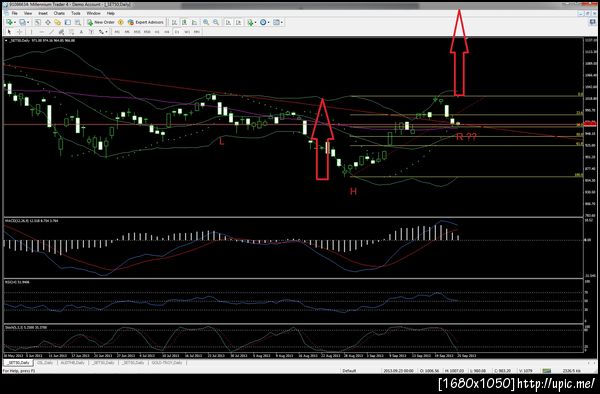The image size is (600, 394).
Task: Switch timeframe to M5
Action: (127, 32)
